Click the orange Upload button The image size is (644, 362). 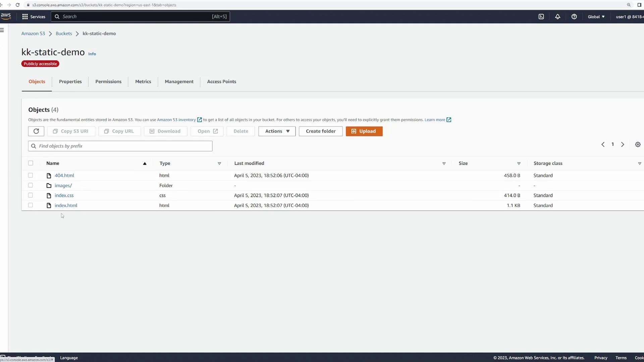click(x=364, y=131)
